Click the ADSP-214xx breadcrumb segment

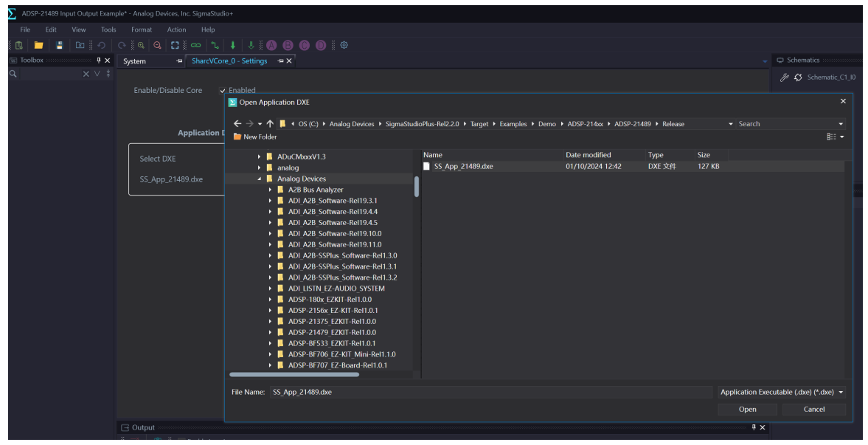tap(585, 124)
